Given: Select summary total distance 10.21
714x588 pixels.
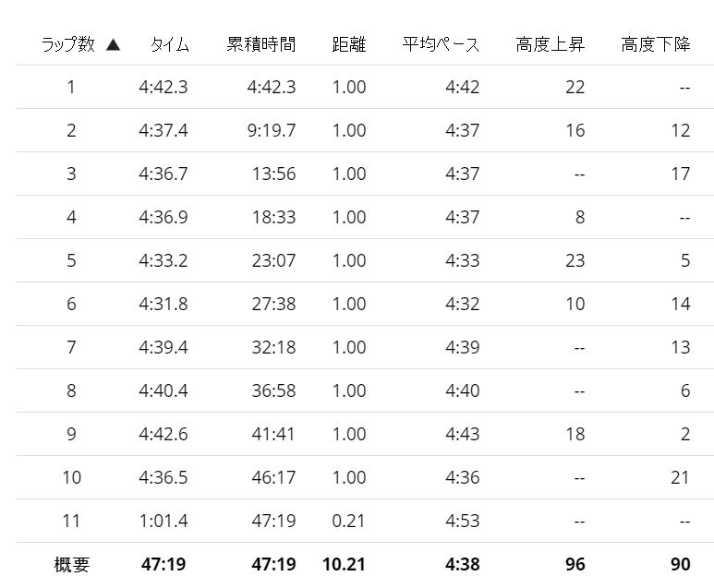Looking at the screenshot, I should tap(345, 564).
